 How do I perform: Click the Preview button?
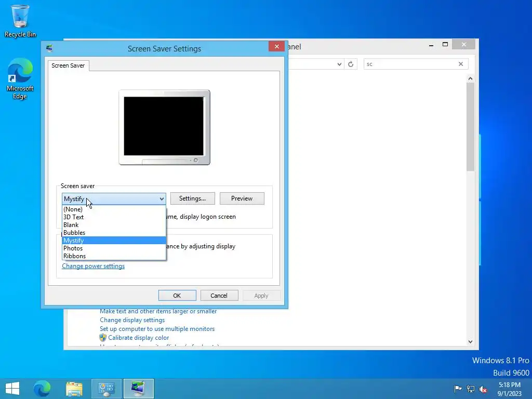point(242,198)
